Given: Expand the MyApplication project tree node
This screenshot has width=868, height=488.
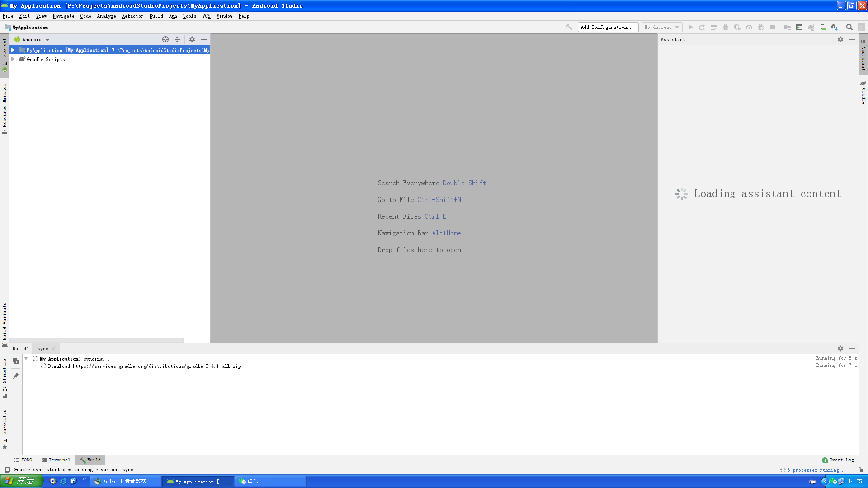Looking at the screenshot, I should point(13,50).
